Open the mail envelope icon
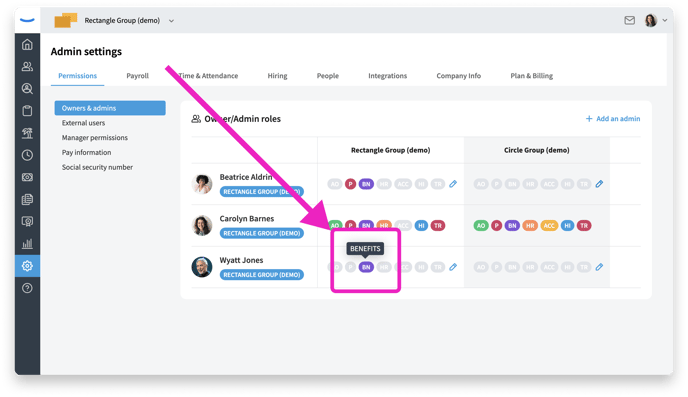Image resolution: width=688 pixels, height=397 pixels. coord(630,20)
